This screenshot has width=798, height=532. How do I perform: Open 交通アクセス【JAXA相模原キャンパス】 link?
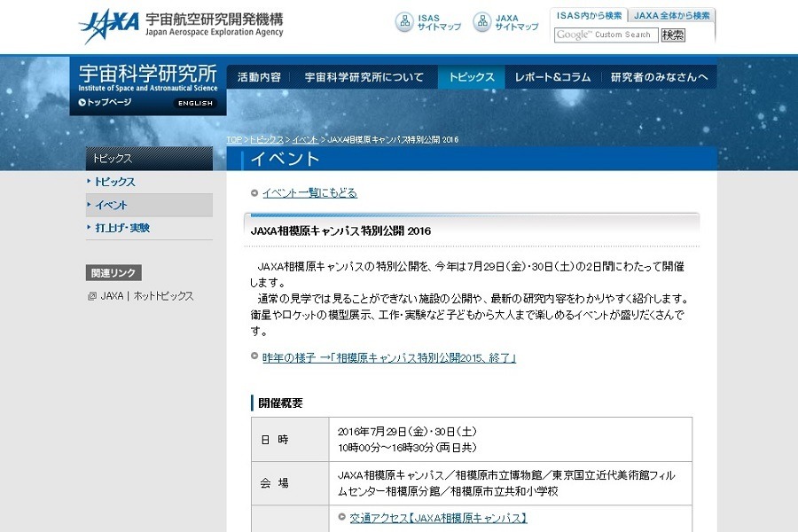438,518
